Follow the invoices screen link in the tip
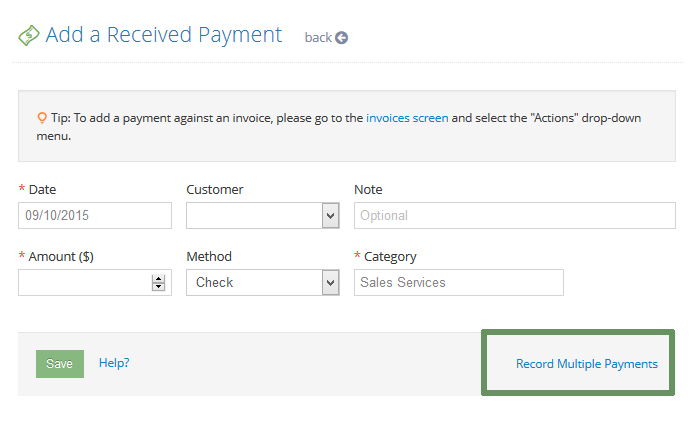This screenshot has height=421, width=697. coord(407,118)
